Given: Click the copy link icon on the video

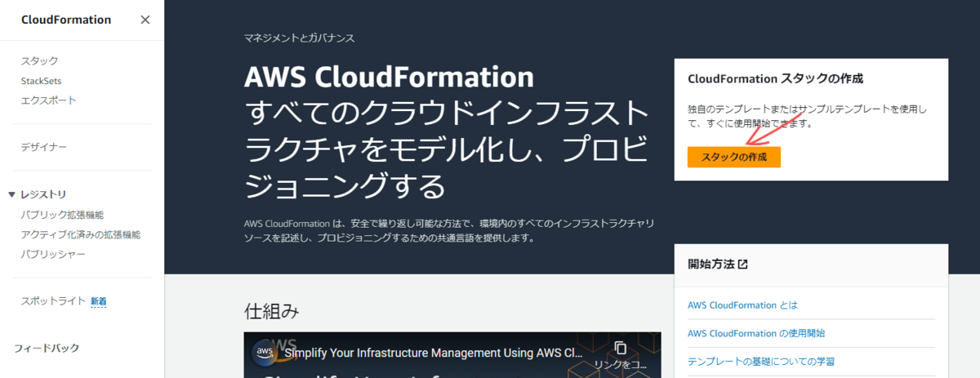Looking at the screenshot, I should click(x=621, y=348).
